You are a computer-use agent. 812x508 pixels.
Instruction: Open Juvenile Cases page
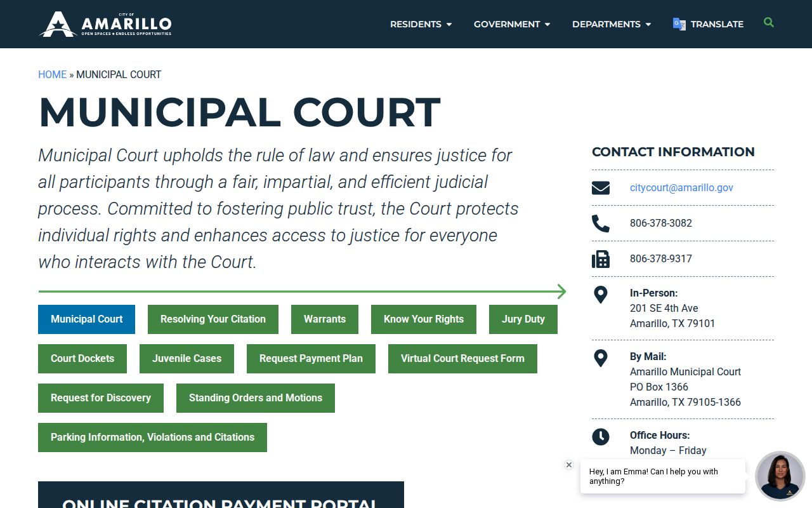pos(187,359)
